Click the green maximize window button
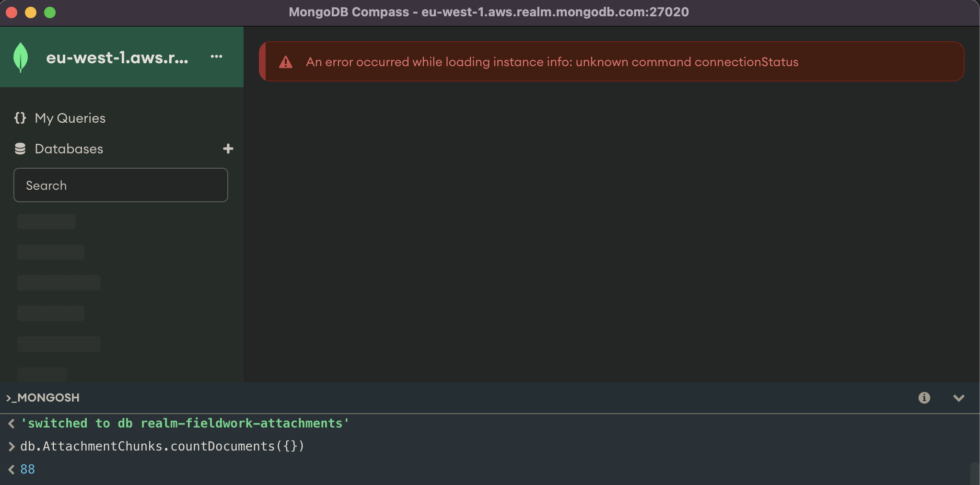980x485 pixels. click(x=50, y=12)
